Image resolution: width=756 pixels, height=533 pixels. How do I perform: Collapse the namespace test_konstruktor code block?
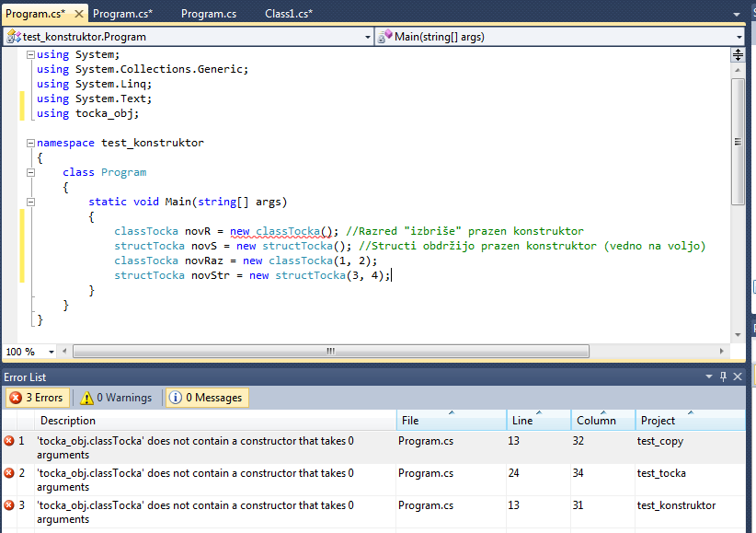coord(31,143)
